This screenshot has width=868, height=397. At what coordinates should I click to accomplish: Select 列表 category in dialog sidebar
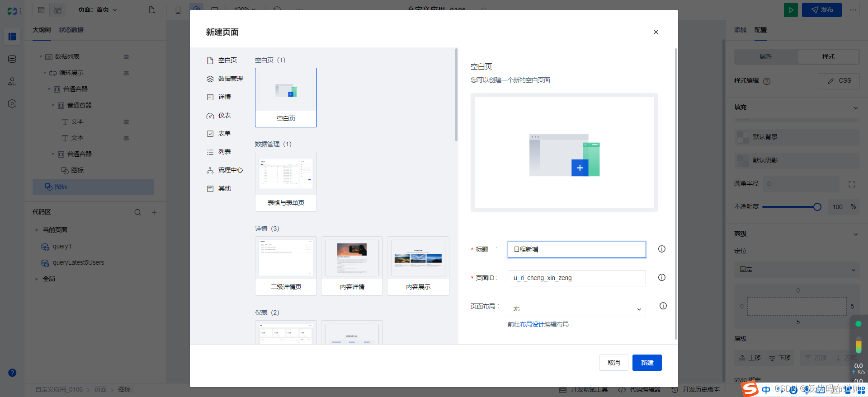pyautogui.click(x=219, y=152)
